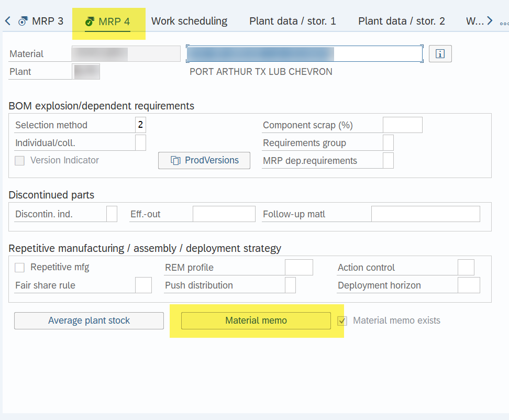This screenshot has width=509, height=420.
Task: Open the Plant data / stor. 1 tab
Action: click(x=292, y=21)
